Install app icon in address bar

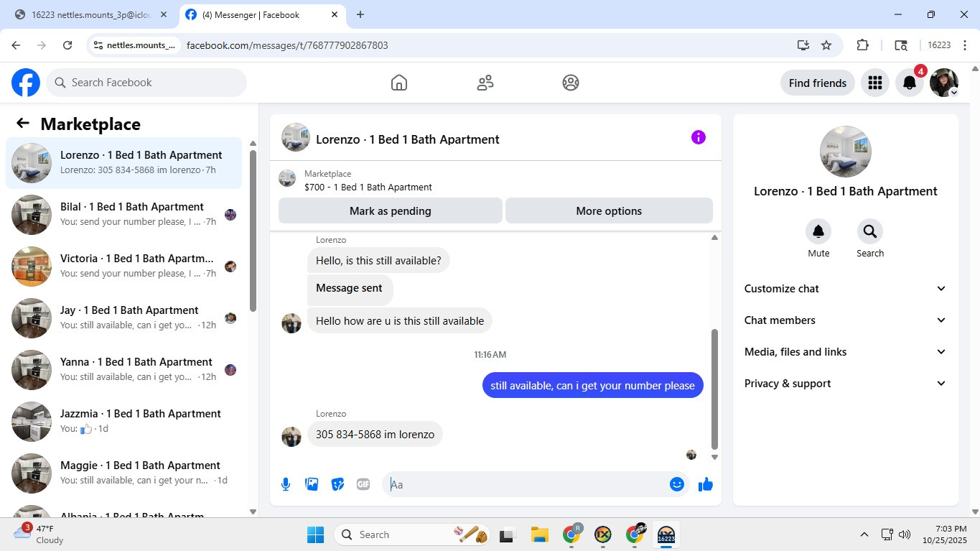tap(803, 45)
